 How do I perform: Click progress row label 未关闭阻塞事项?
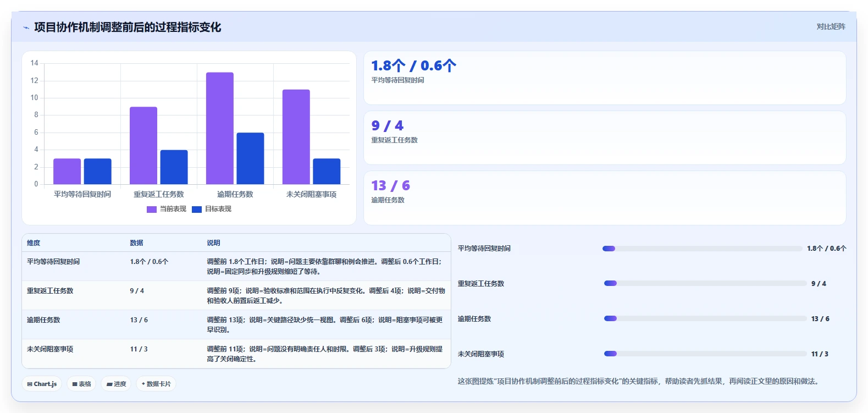tap(481, 354)
